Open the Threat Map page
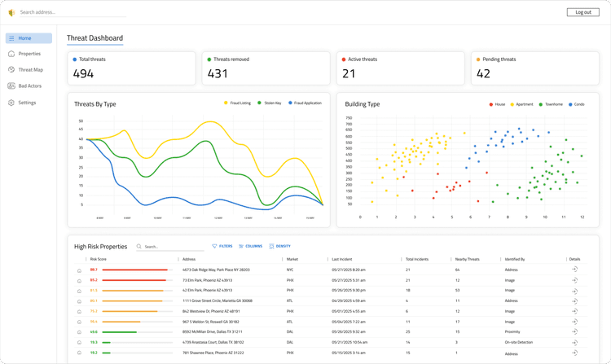This screenshot has height=364, width=611. 30,70
